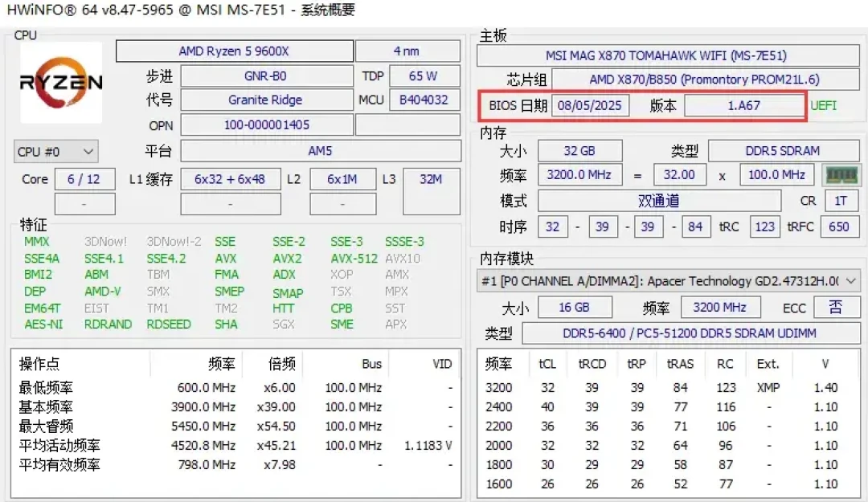Click the 65 W TDP value
The image size is (868, 502).
(424, 76)
